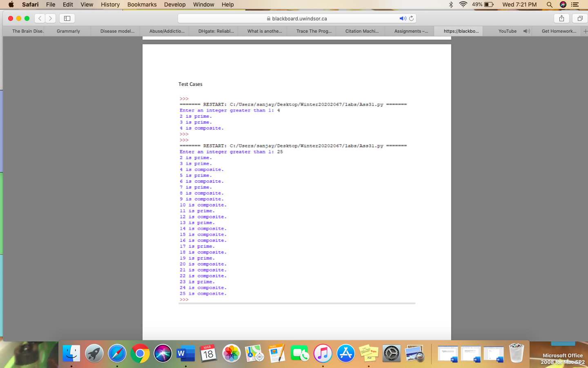Open the App Store from the Dock
Screen dimensions: 588x368
point(346,354)
